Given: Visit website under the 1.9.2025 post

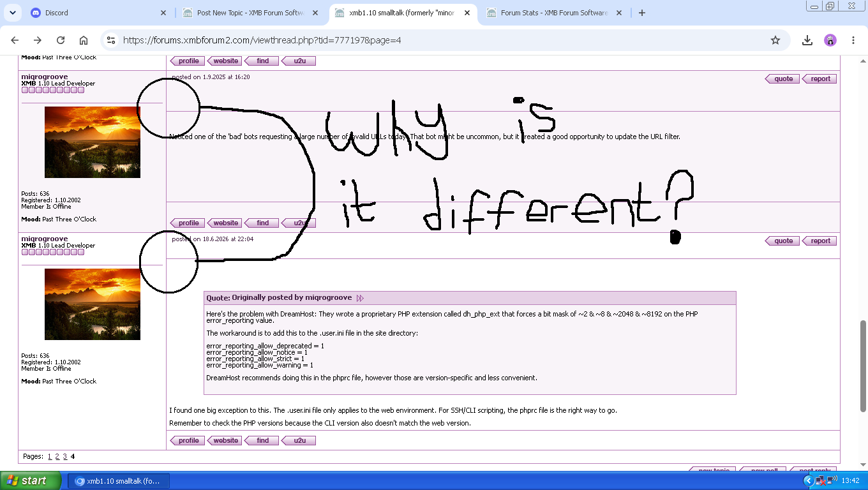Looking at the screenshot, I should 224,223.
